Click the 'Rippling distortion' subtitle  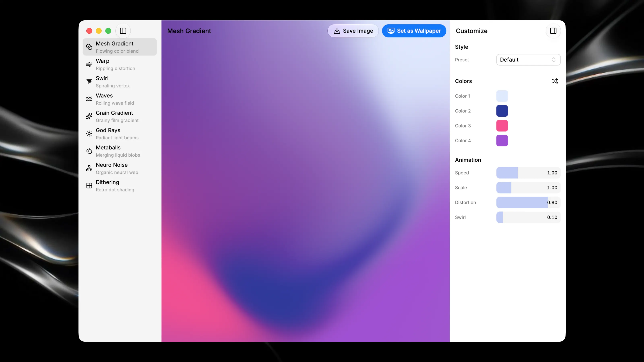(115, 68)
